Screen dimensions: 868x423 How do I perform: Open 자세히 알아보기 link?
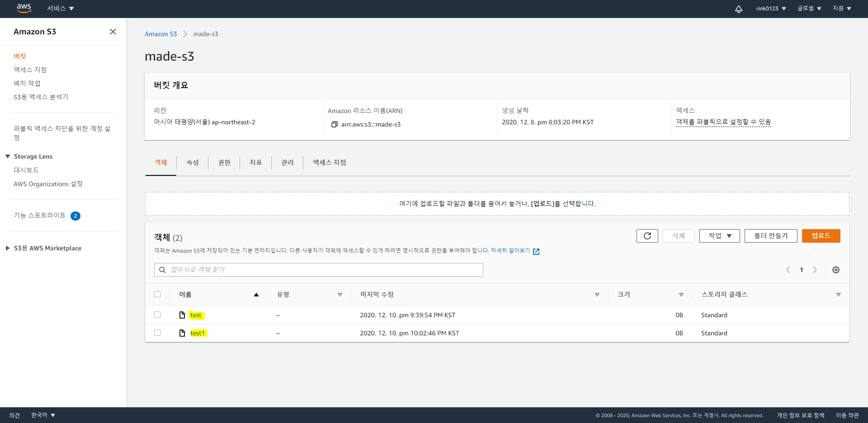(x=510, y=250)
